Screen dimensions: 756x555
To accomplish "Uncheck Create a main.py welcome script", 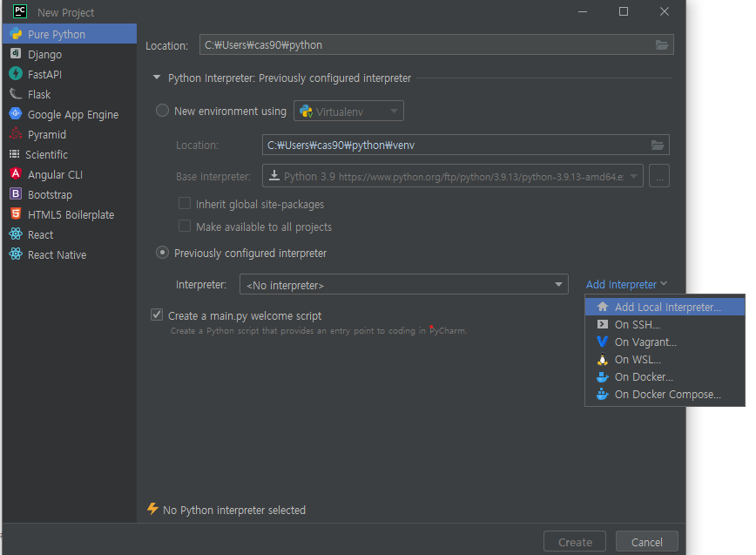I will point(157,315).
